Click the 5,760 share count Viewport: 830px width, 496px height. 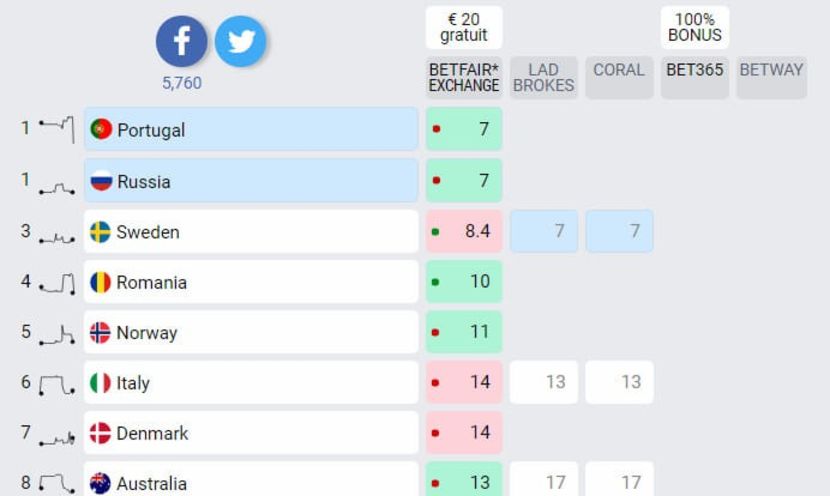pyautogui.click(x=182, y=83)
